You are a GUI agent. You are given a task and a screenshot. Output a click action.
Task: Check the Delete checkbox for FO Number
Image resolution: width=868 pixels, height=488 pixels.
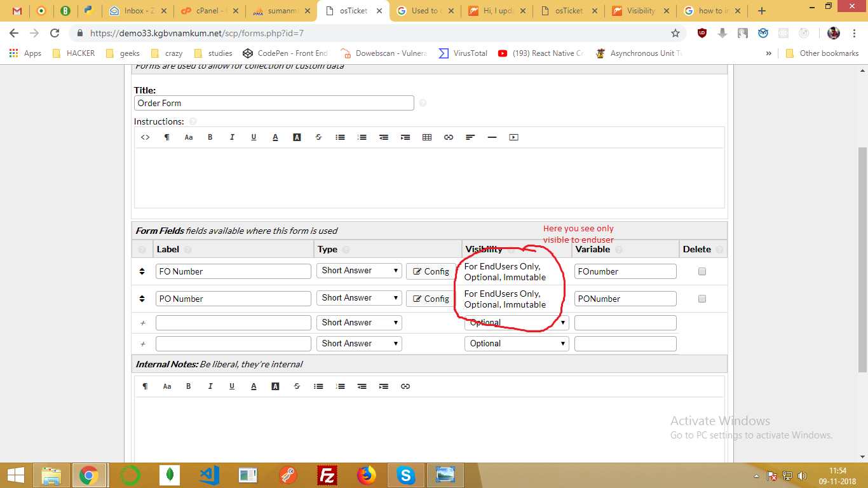(x=702, y=271)
